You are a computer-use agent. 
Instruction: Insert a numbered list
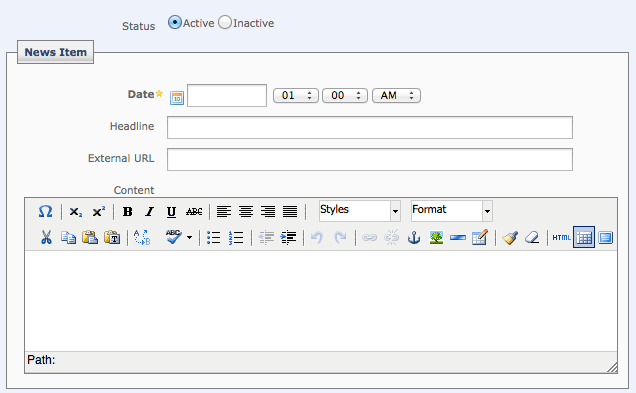click(236, 237)
